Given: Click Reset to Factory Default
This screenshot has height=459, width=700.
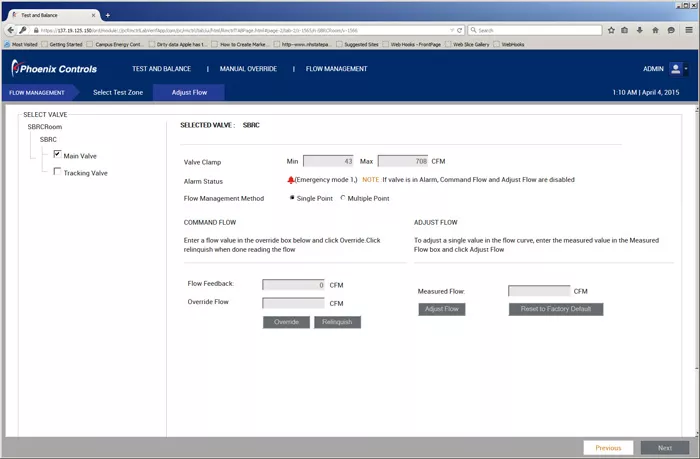Looking at the screenshot, I should [x=557, y=310].
